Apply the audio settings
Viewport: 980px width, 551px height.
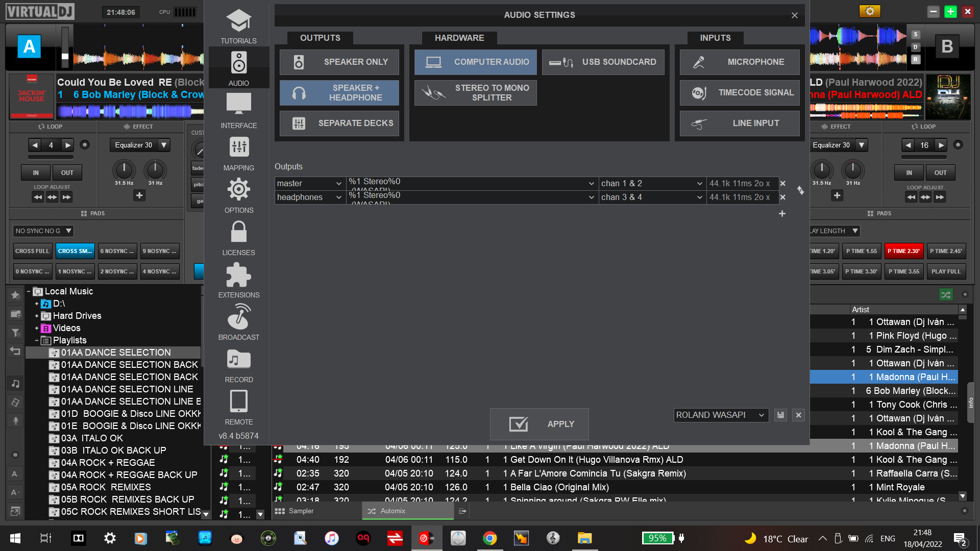pyautogui.click(x=539, y=424)
